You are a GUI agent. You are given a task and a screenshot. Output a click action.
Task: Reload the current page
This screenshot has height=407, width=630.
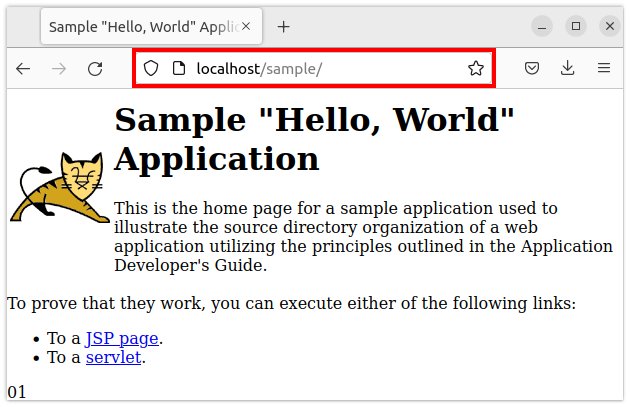pos(95,69)
